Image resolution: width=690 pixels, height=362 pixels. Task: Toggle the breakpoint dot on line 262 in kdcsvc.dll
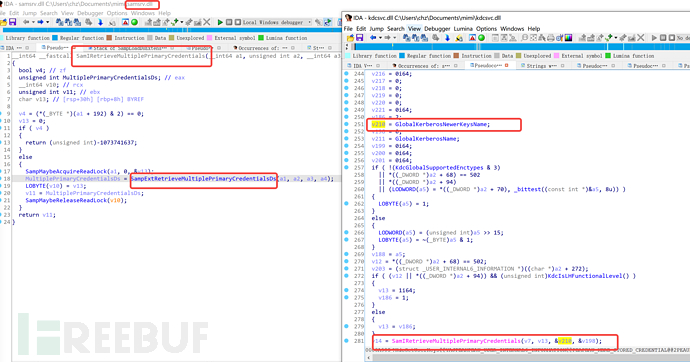pyautogui.click(x=347, y=204)
